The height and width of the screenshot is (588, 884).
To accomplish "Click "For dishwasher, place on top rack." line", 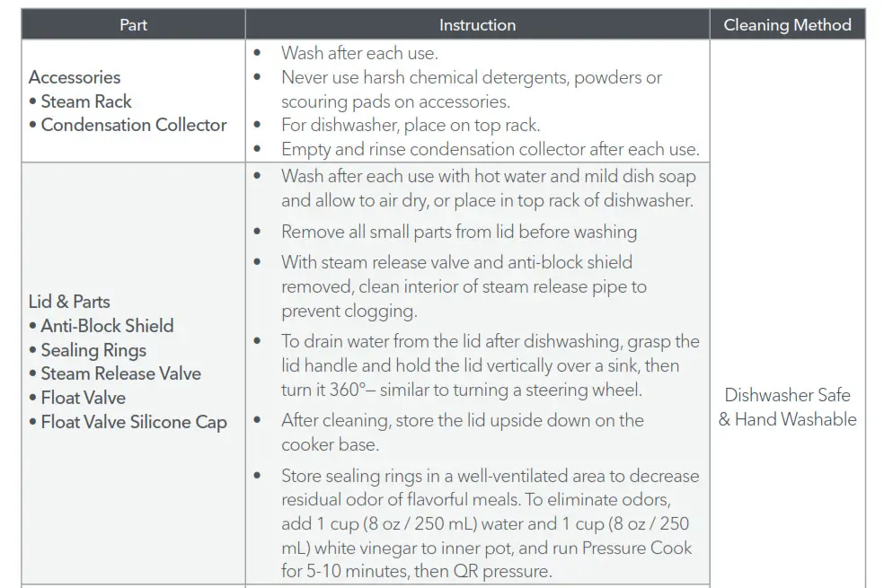I will (411, 126).
